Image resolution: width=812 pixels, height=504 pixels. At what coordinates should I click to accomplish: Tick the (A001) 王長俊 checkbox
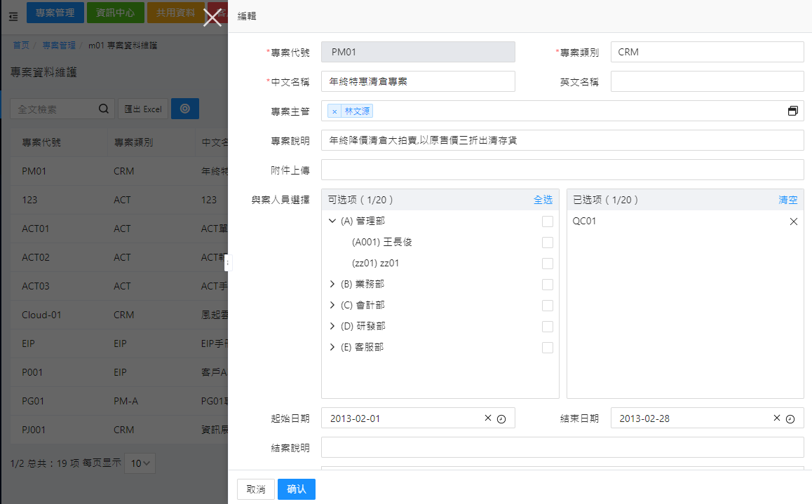[547, 243]
